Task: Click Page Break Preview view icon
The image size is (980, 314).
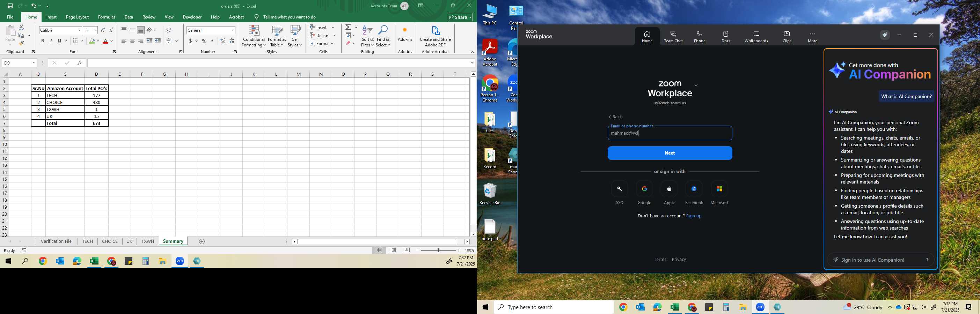Action: (x=408, y=250)
